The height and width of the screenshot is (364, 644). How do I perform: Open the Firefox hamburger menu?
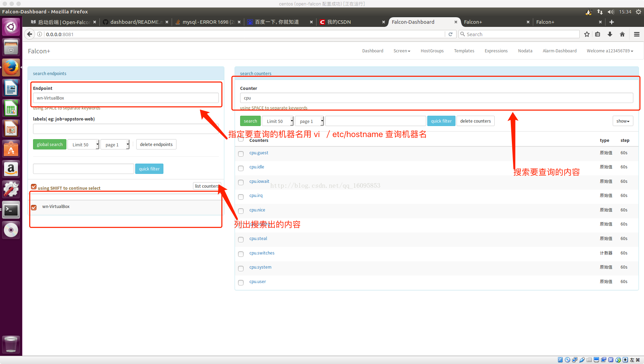click(637, 34)
